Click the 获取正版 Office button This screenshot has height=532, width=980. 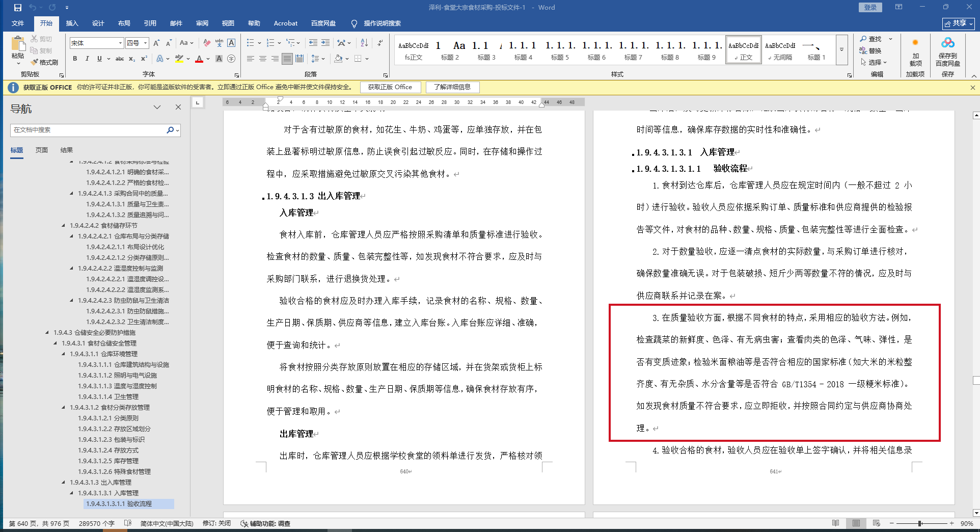[x=390, y=87]
